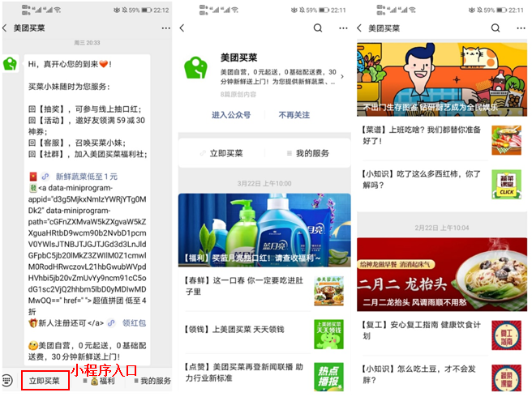This screenshot has height=401, width=532.
Task: Open the 新鲜蔬菜低至1元 link
Action: [87, 177]
